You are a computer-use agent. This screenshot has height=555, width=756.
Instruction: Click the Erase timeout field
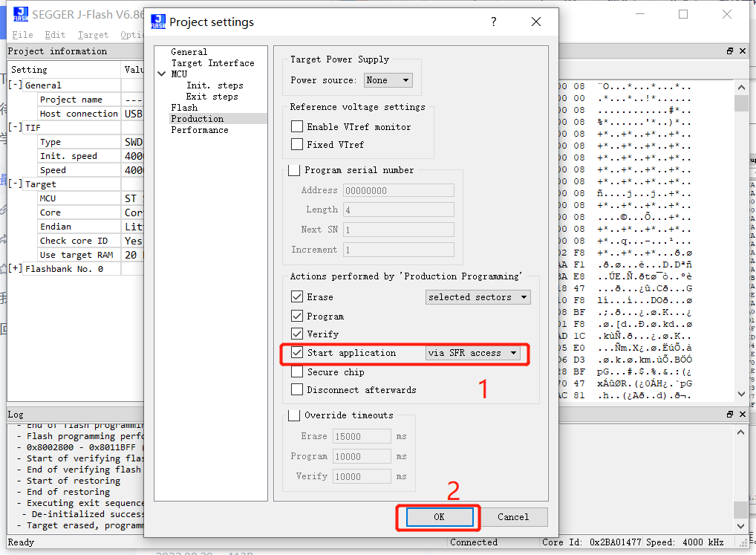click(362, 436)
